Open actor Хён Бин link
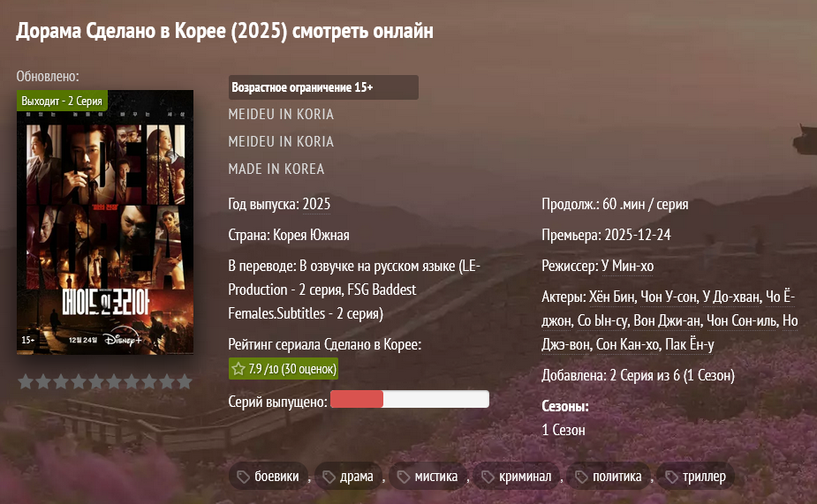The height and width of the screenshot is (504, 817). [612, 297]
